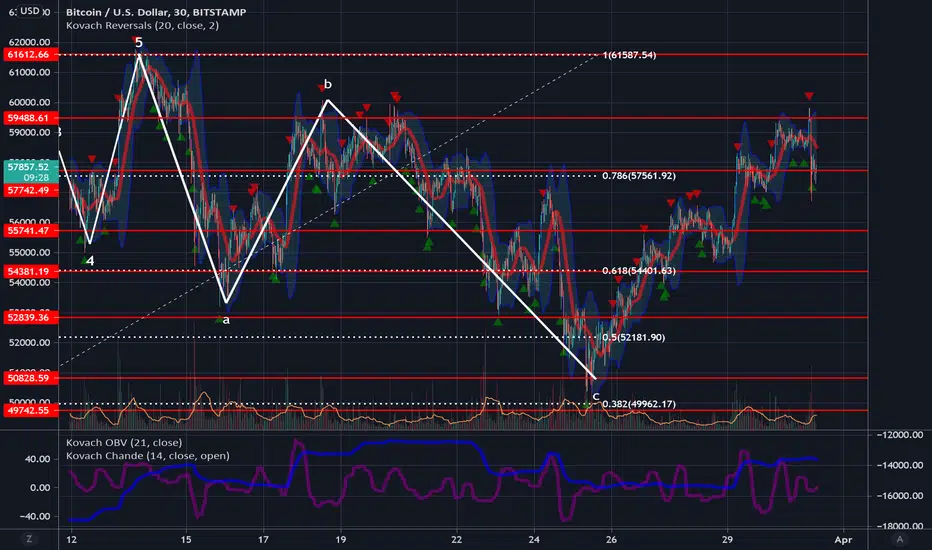Click the 60000.00 price axis value
Image resolution: width=932 pixels, height=550 pixels.
pos(30,103)
